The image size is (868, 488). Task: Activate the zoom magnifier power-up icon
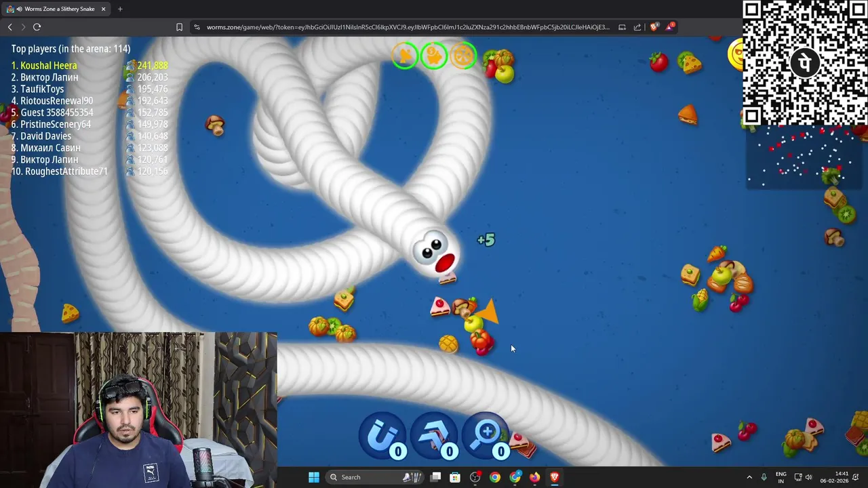click(486, 434)
